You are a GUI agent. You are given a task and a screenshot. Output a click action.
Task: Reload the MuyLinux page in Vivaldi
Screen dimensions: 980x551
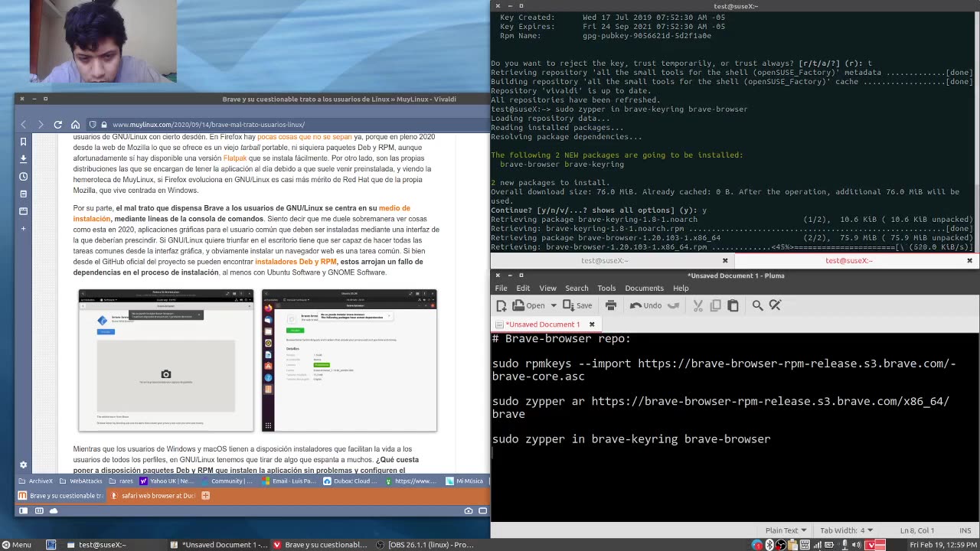(x=57, y=125)
